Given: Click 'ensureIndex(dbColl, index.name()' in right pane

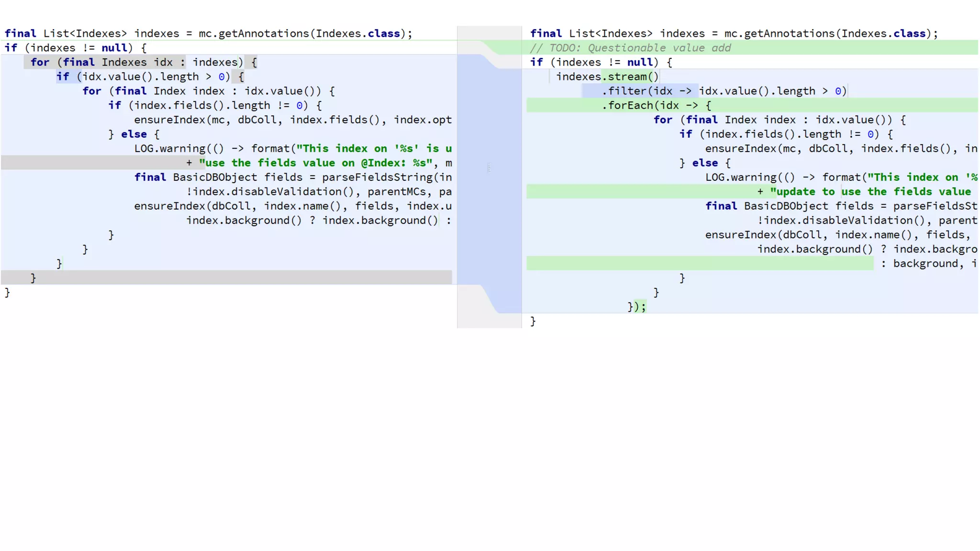Looking at the screenshot, I should [x=809, y=234].
